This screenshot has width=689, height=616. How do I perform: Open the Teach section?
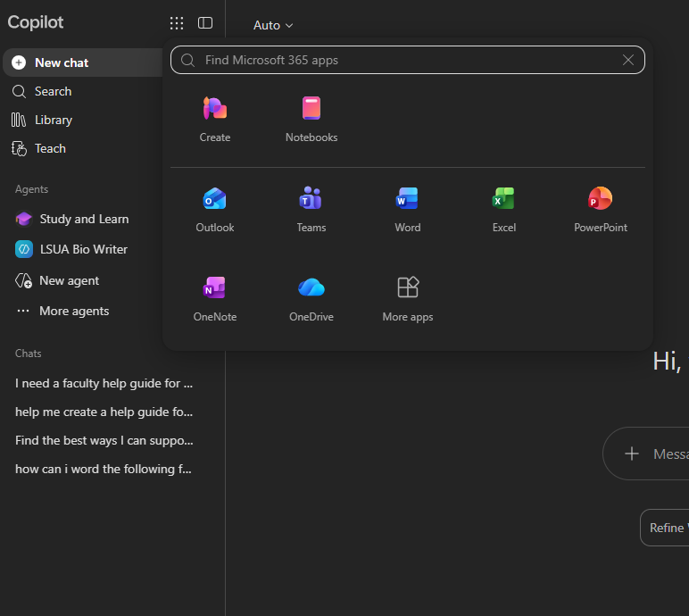(x=38, y=148)
